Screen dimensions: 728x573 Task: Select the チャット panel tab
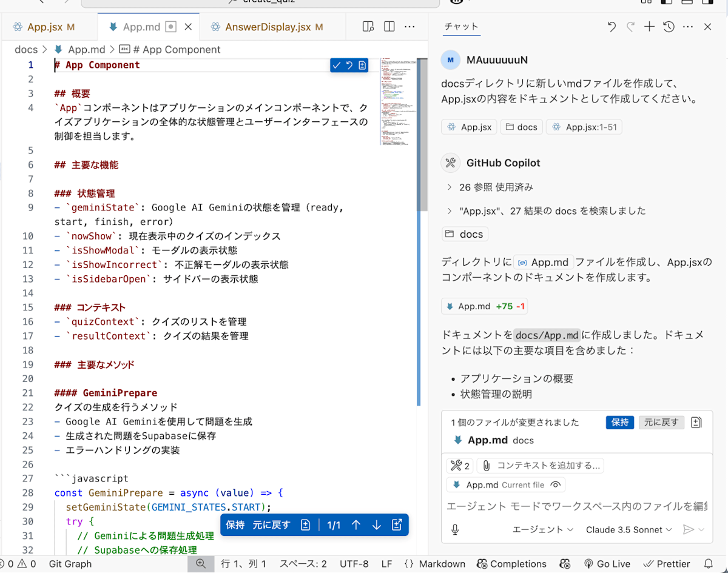coord(462,27)
